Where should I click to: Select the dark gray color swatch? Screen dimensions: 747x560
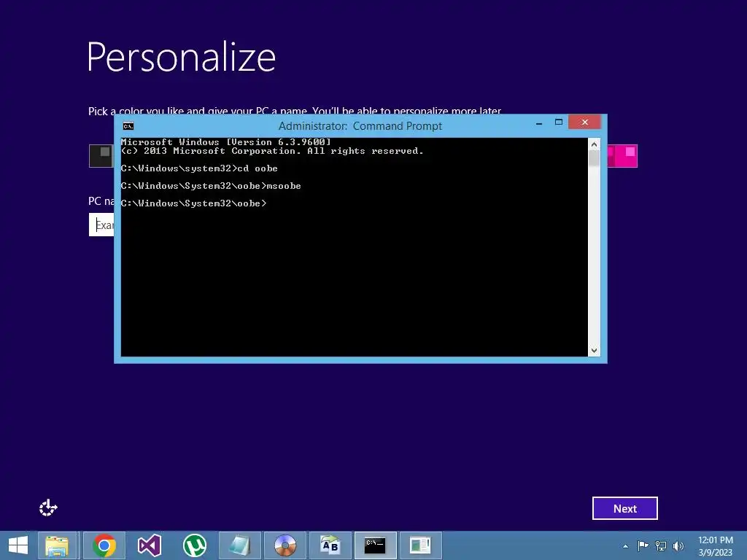(x=101, y=156)
